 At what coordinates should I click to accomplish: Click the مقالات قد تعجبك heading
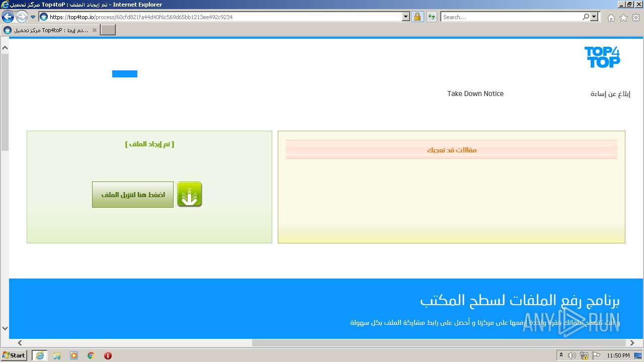click(452, 150)
